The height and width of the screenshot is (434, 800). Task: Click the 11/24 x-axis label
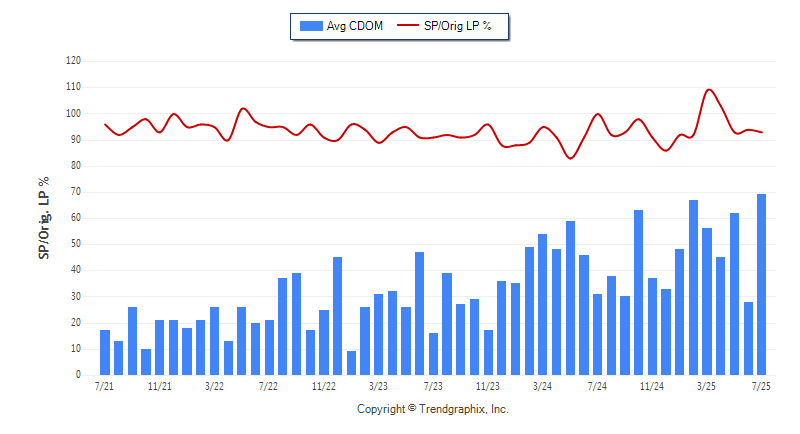pyautogui.click(x=652, y=386)
